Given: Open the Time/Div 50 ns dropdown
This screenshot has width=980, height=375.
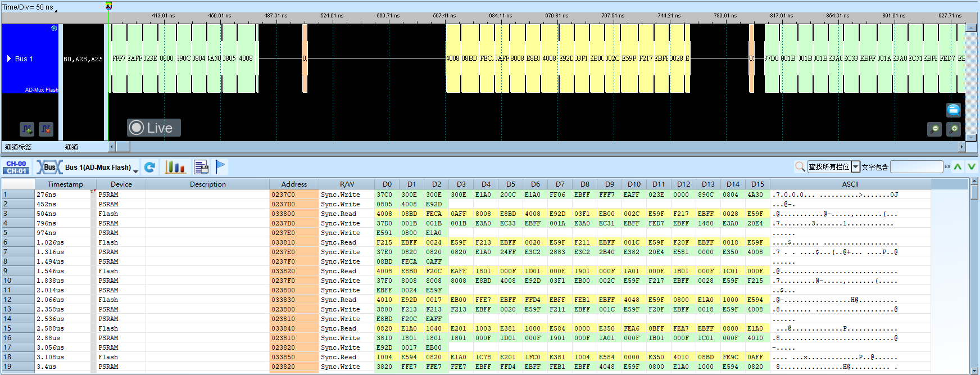Looking at the screenshot, I should pos(30,7).
